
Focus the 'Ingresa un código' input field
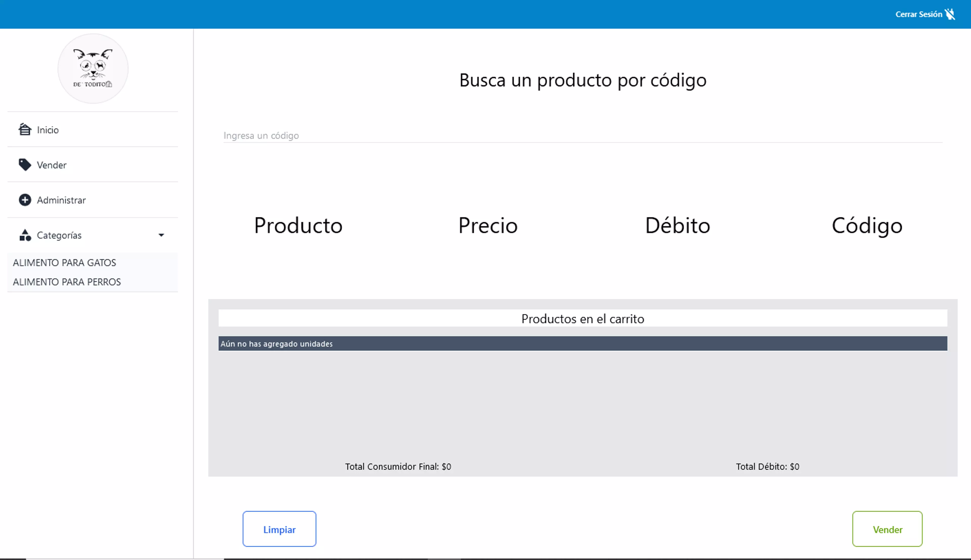coord(583,135)
